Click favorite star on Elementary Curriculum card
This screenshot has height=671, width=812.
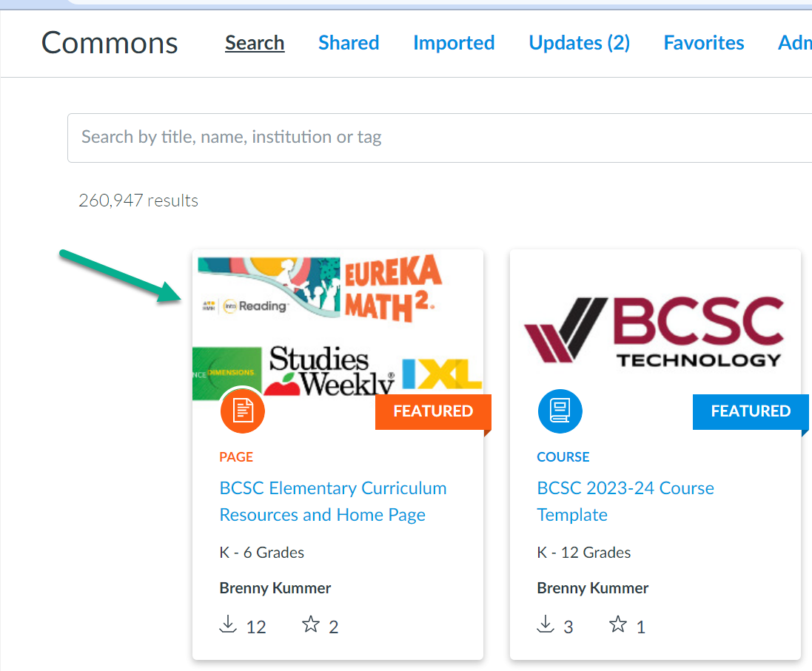(x=311, y=624)
